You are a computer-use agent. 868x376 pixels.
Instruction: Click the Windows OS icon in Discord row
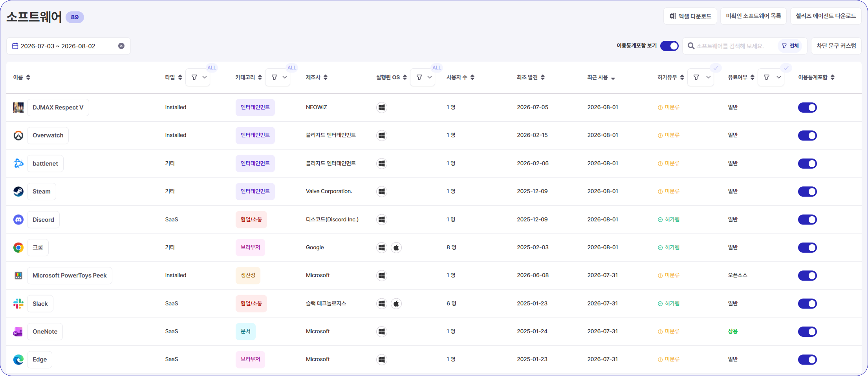[382, 219]
